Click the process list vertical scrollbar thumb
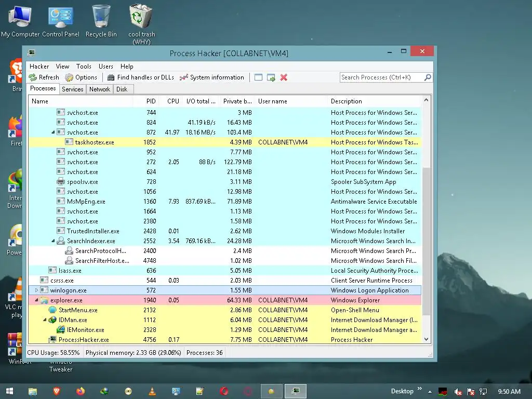The height and width of the screenshot is (399, 532). click(x=426, y=242)
